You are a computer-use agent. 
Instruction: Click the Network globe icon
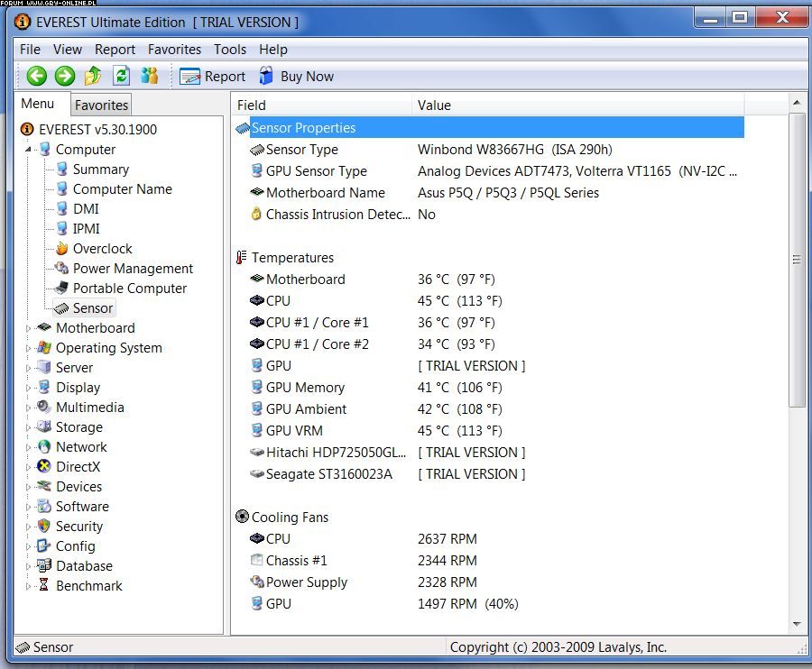(44, 446)
